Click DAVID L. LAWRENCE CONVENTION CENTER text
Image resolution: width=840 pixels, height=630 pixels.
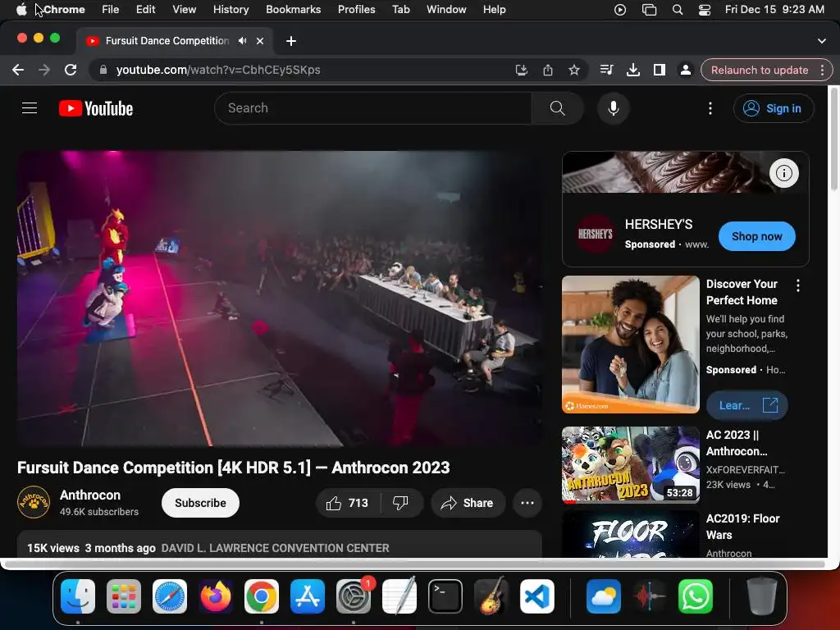click(x=276, y=548)
